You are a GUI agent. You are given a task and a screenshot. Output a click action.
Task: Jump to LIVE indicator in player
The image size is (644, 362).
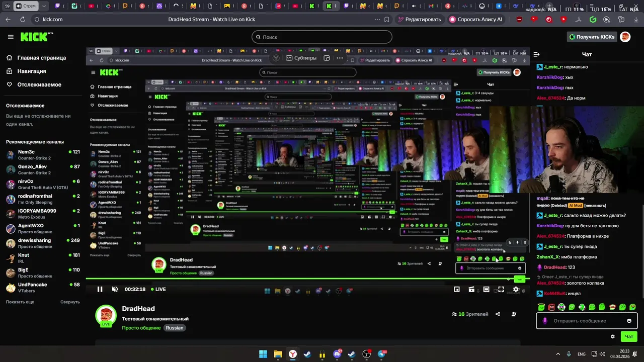tap(157, 289)
